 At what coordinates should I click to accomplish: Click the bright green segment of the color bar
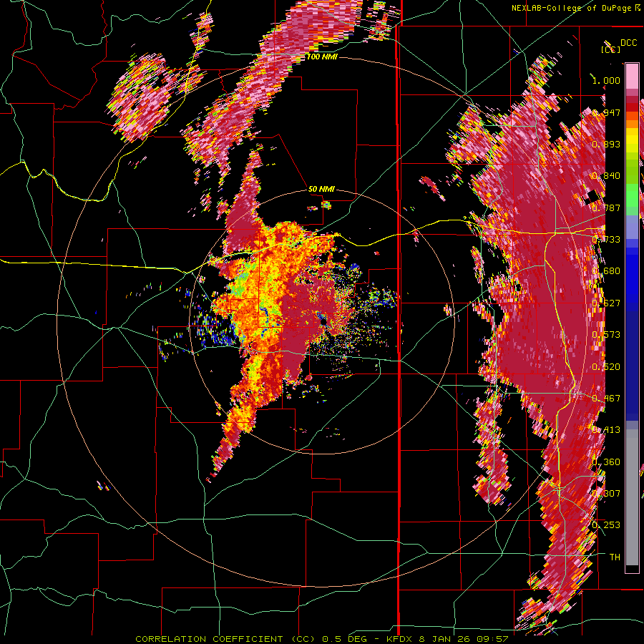pos(632,195)
